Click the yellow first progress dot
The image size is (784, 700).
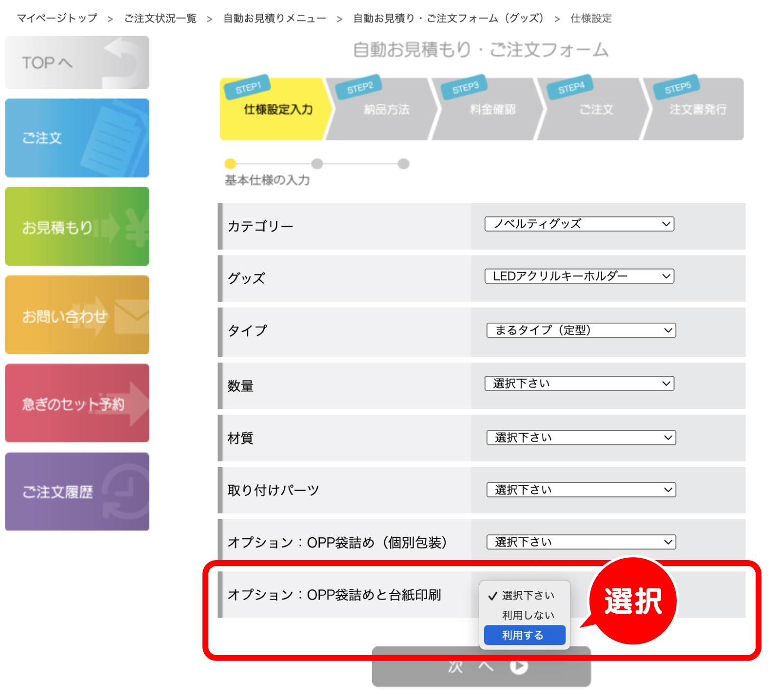pos(230,164)
